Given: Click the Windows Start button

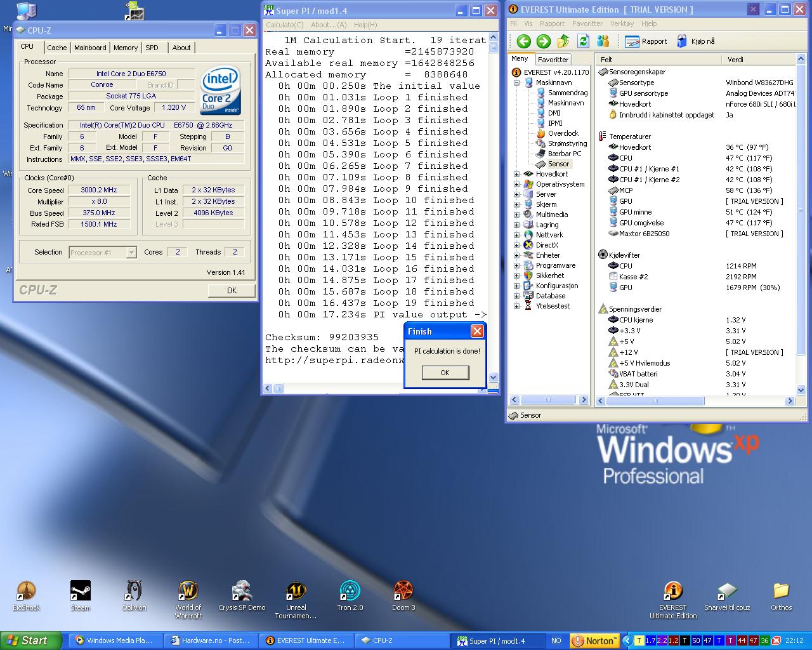Looking at the screenshot, I should click(31, 640).
